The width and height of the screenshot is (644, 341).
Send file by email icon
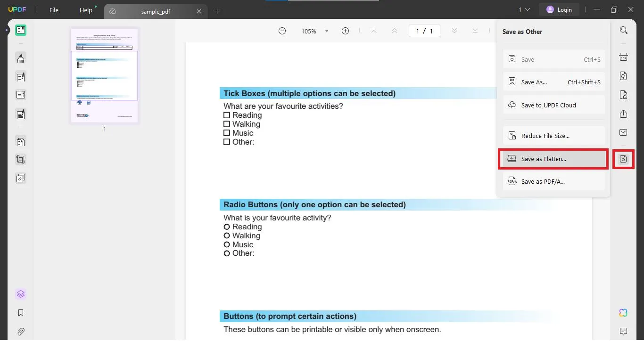pos(623,132)
